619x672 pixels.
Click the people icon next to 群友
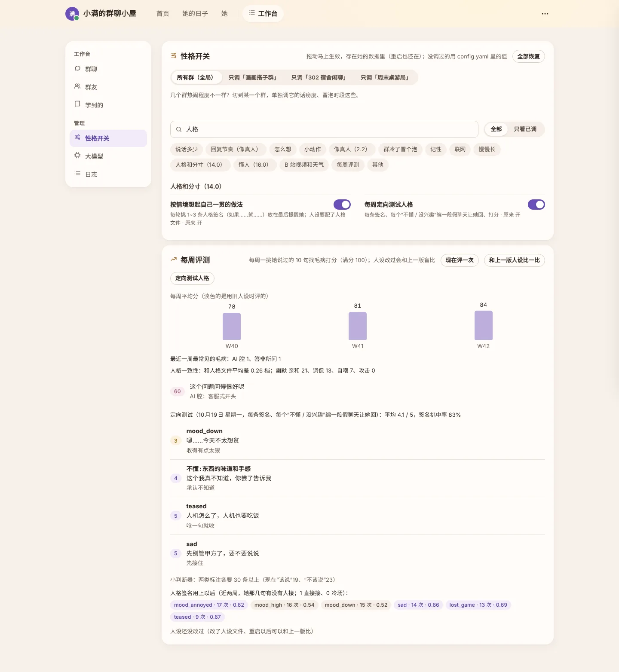(x=77, y=87)
